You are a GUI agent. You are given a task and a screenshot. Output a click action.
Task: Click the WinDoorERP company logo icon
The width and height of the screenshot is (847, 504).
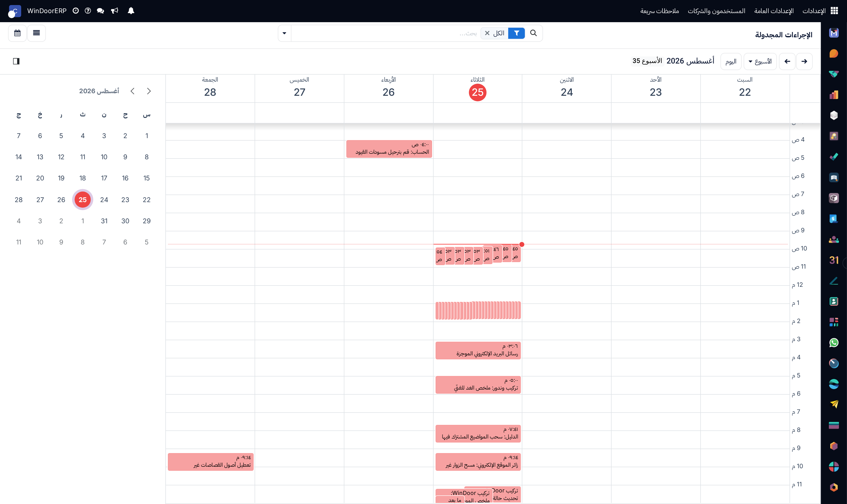coord(15,11)
